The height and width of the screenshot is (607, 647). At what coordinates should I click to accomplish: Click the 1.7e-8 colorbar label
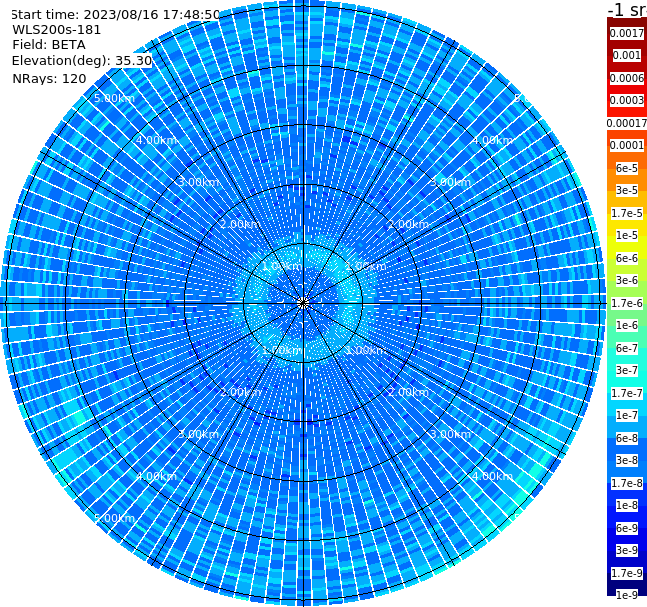click(627, 483)
